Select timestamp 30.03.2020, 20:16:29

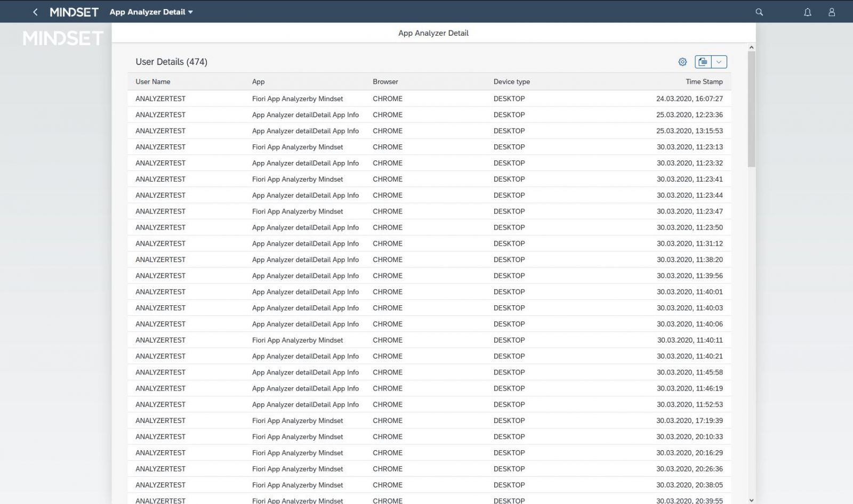tap(690, 452)
